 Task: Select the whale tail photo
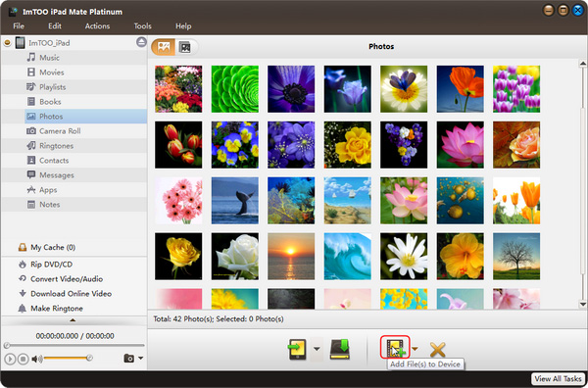(235, 201)
